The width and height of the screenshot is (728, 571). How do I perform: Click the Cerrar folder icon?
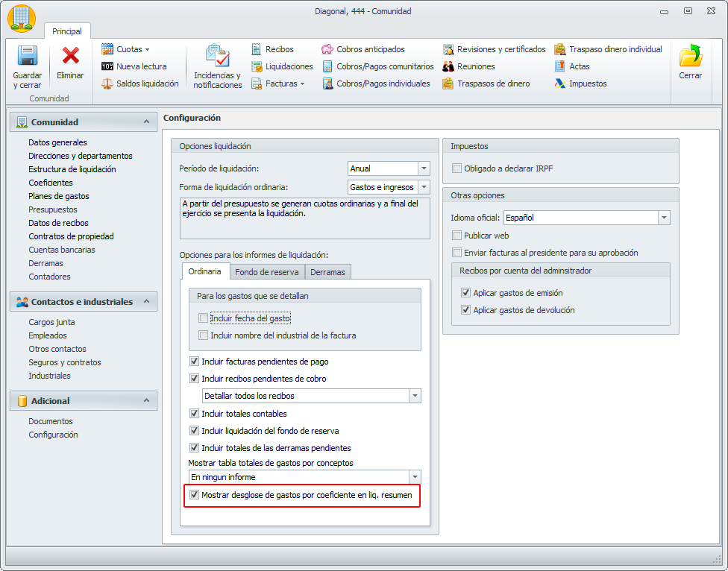point(691,55)
